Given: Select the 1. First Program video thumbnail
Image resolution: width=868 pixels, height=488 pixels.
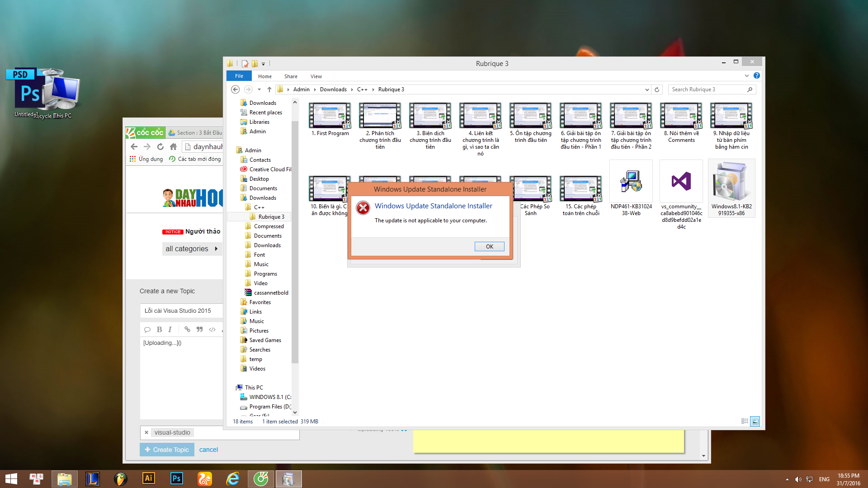Looking at the screenshot, I should (330, 119).
